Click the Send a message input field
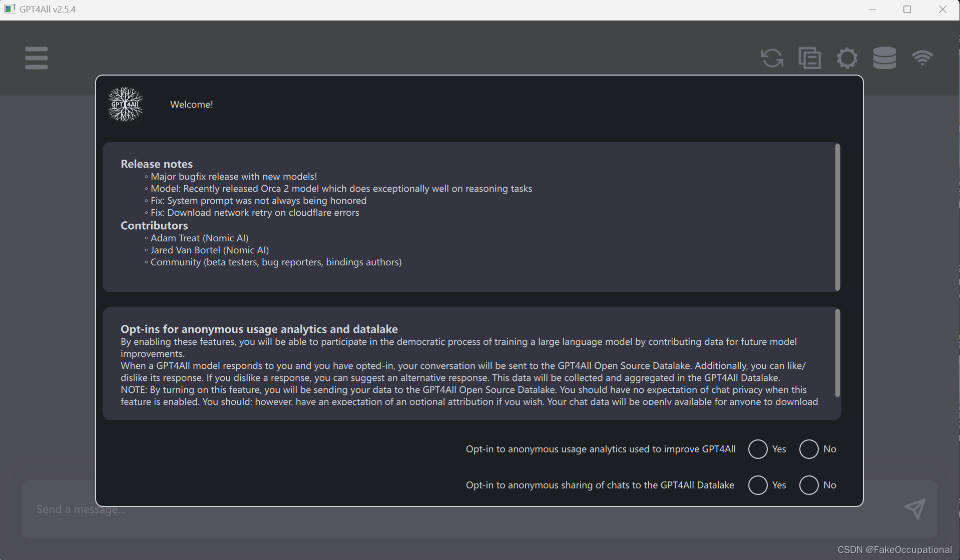The width and height of the screenshot is (960, 560). coord(479,509)
